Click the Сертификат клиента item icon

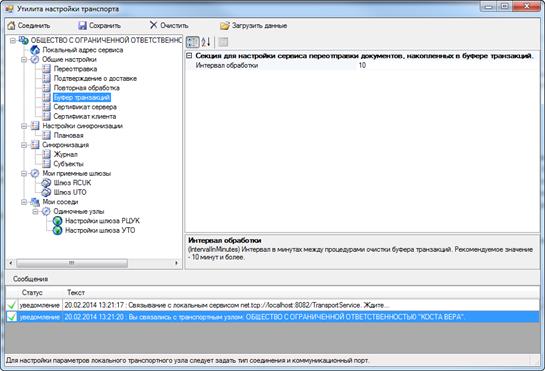tap(46, 116)
